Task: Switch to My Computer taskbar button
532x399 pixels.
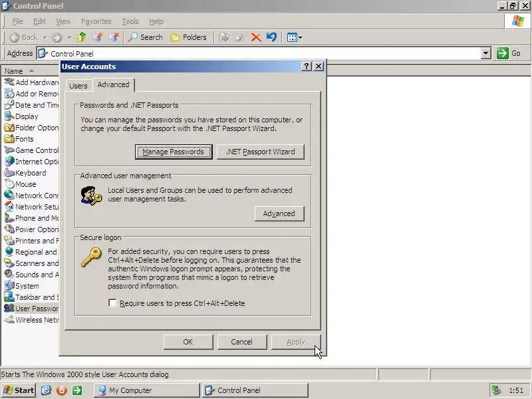Action: tap(146, 390)
